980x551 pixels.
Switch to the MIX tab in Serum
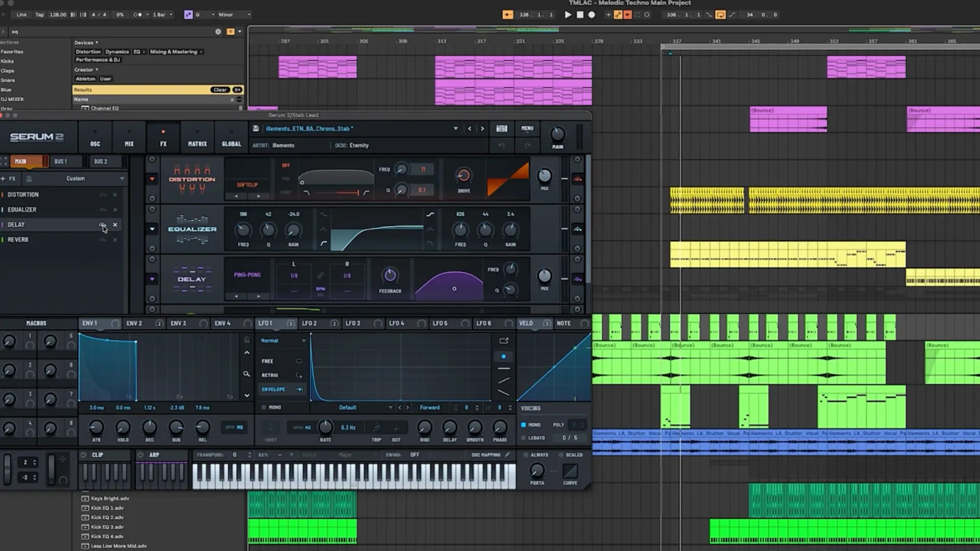[x=129, y=138]
